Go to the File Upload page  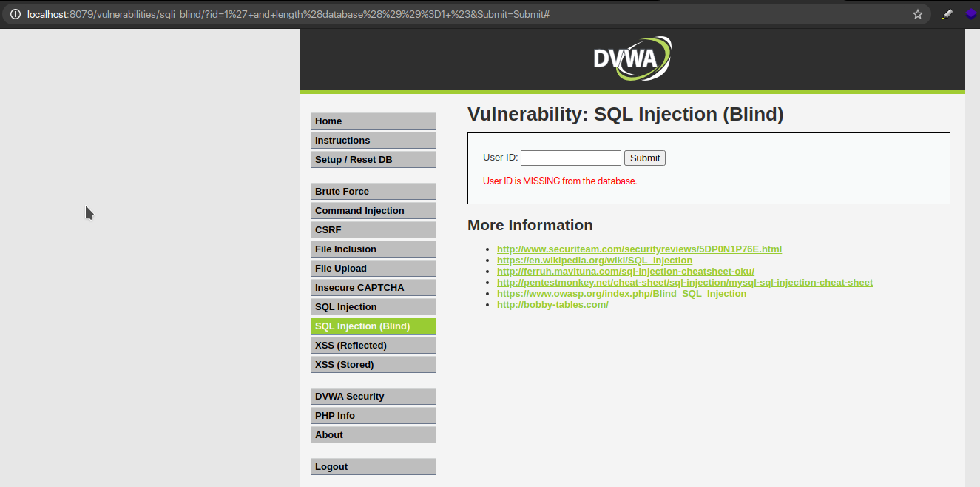tap(374, 269)
